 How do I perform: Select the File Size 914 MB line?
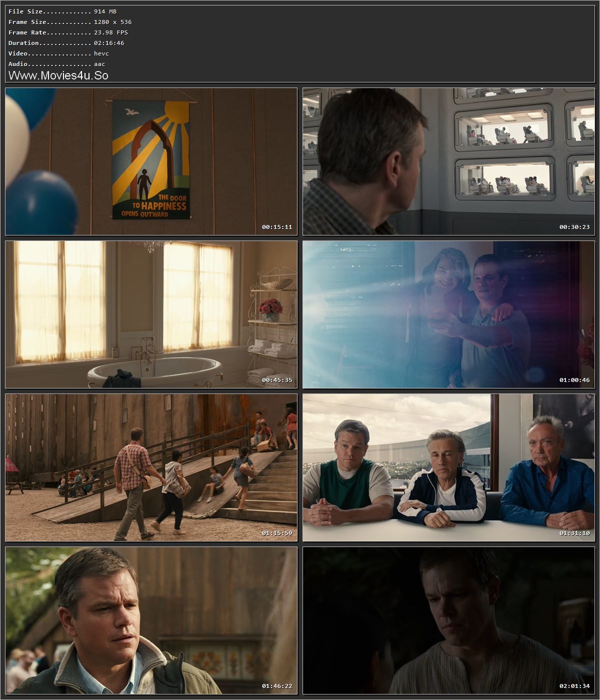pos(62,11)
